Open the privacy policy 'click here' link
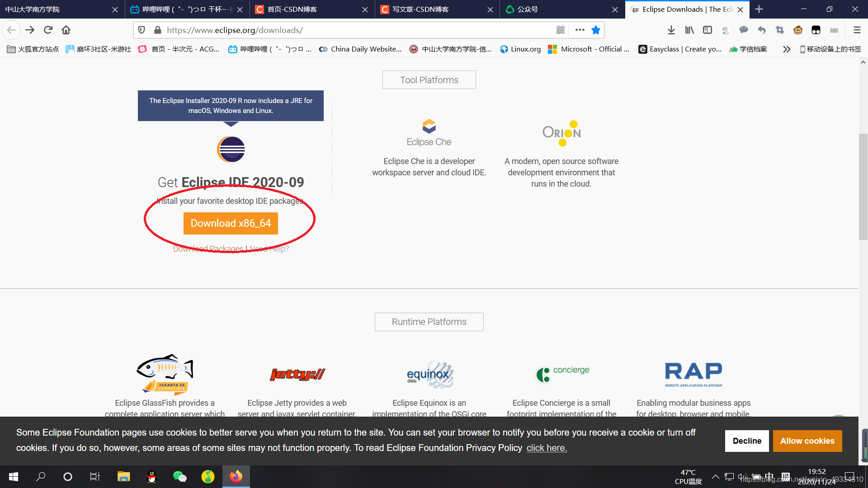This screenshot has width=868, height=488. coord(547,448)
